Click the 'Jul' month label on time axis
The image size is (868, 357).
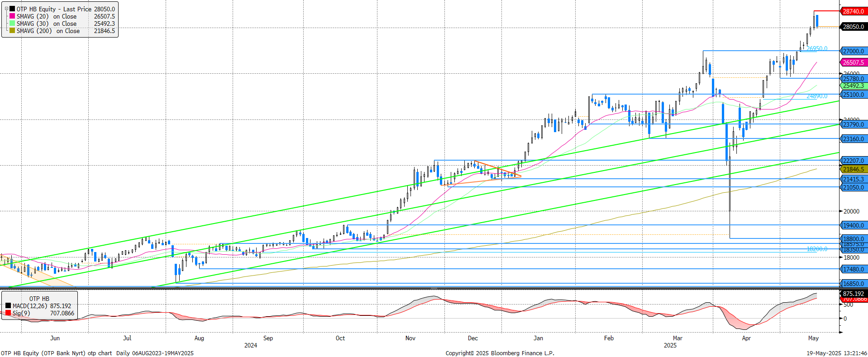(x=127, y=338)
